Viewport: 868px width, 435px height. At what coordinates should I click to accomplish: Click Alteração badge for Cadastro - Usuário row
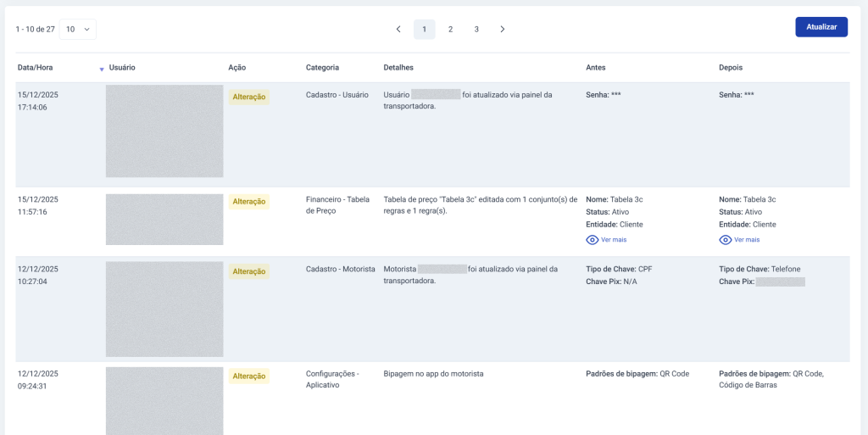coord(248,97)
